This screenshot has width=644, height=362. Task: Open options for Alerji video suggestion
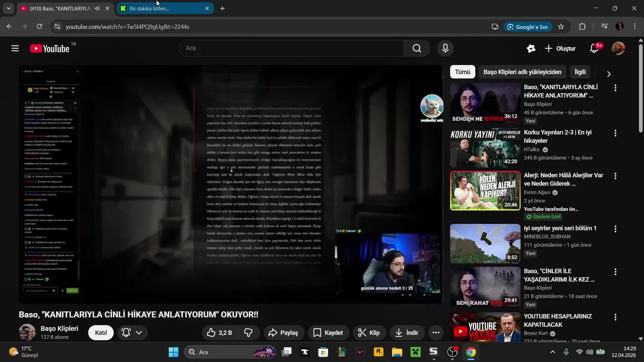click(x=615, y=175)
